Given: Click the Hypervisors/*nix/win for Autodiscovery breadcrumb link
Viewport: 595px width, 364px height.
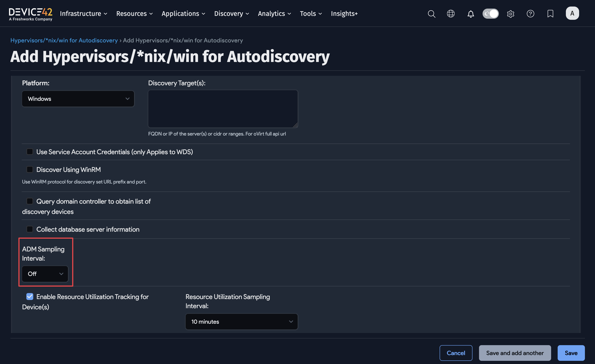Looking at the screenshot, I should 64,40.
